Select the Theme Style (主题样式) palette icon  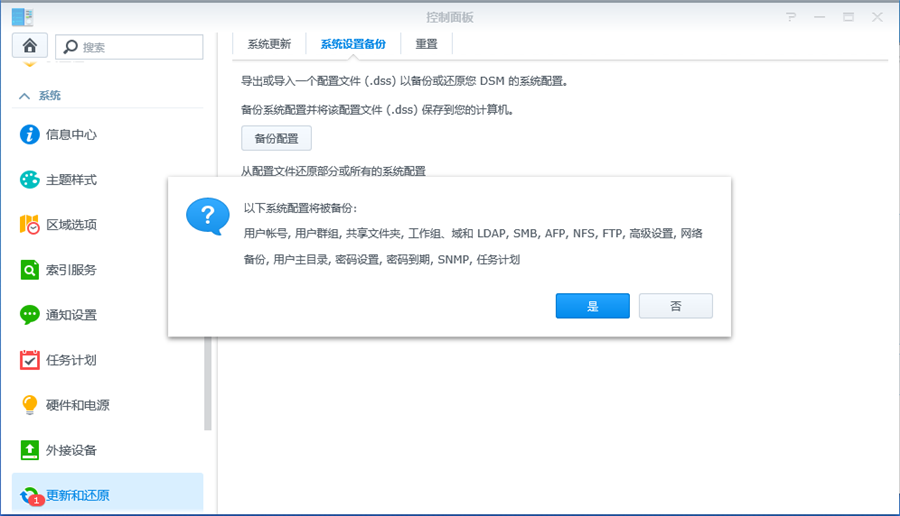30,180
